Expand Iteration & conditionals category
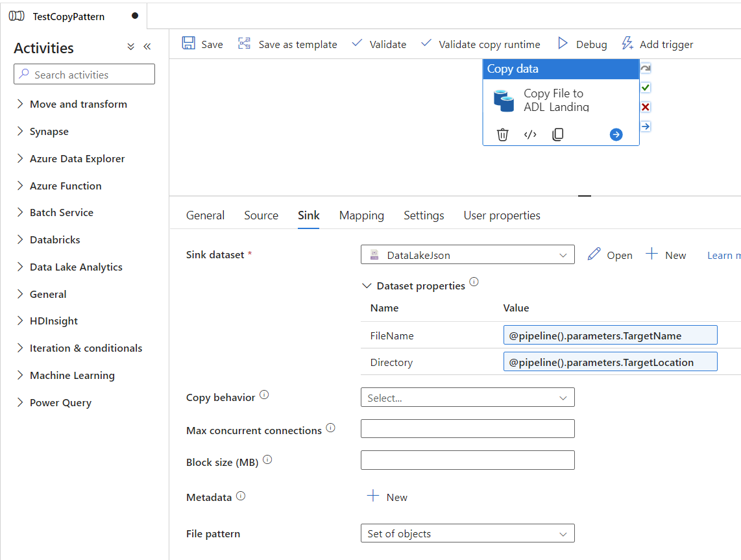Viewport: 741px width, 560px height. [20, 348]
